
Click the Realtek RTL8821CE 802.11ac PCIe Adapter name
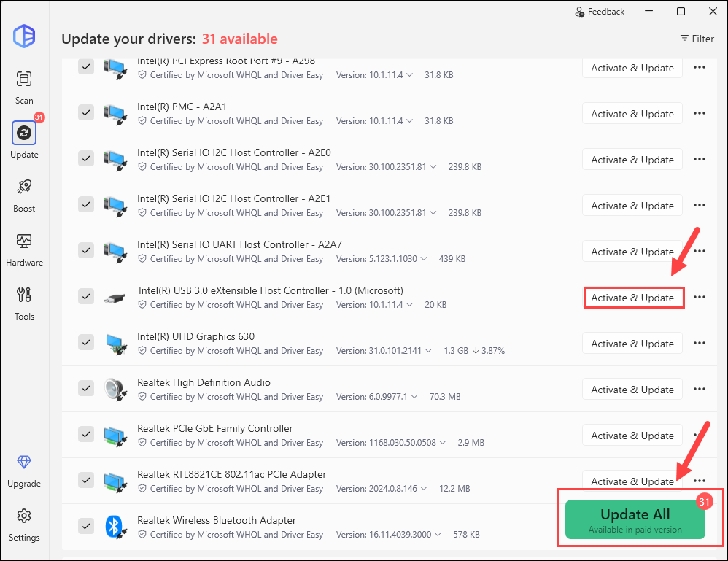click(232, 474)
